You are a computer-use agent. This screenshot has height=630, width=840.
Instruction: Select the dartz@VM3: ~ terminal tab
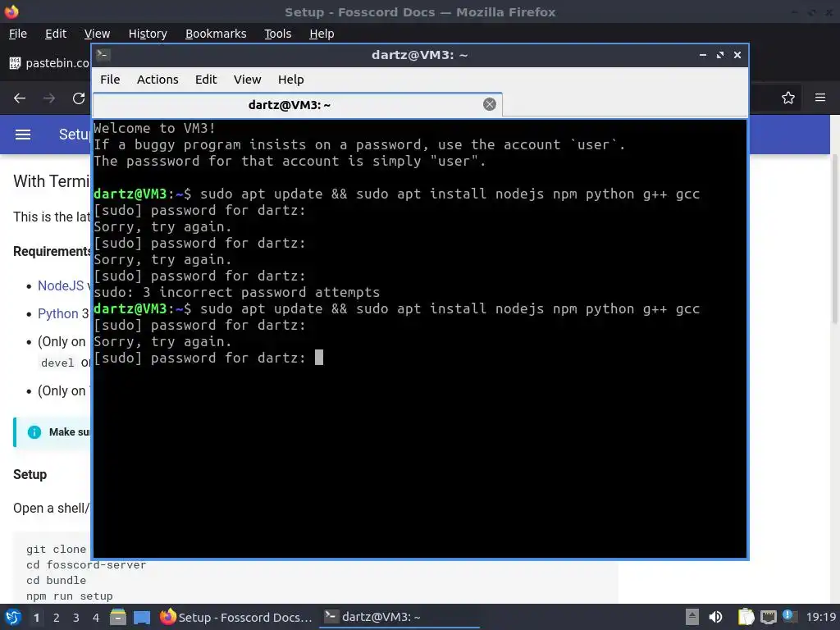297,104
